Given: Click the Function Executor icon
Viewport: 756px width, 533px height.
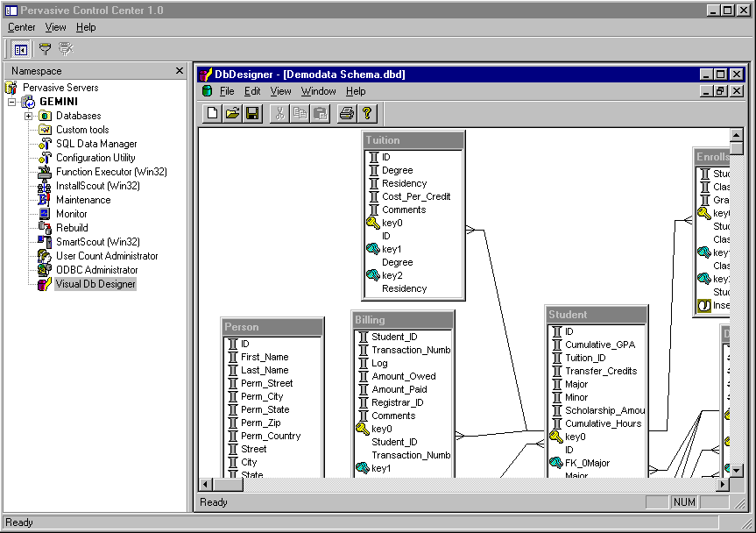Looking at the screenshot, I should pos(45,172).
